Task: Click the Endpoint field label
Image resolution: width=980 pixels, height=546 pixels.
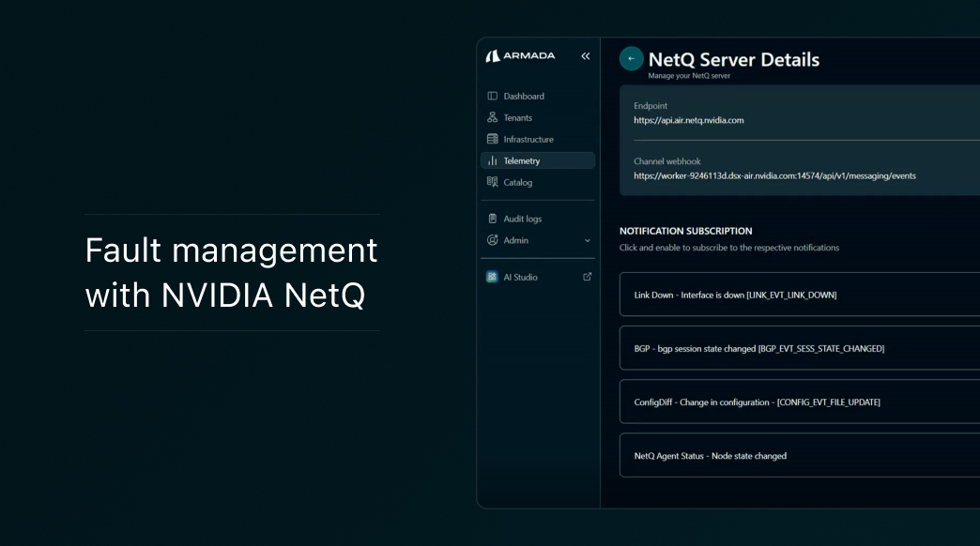Action: coord(651,106)
